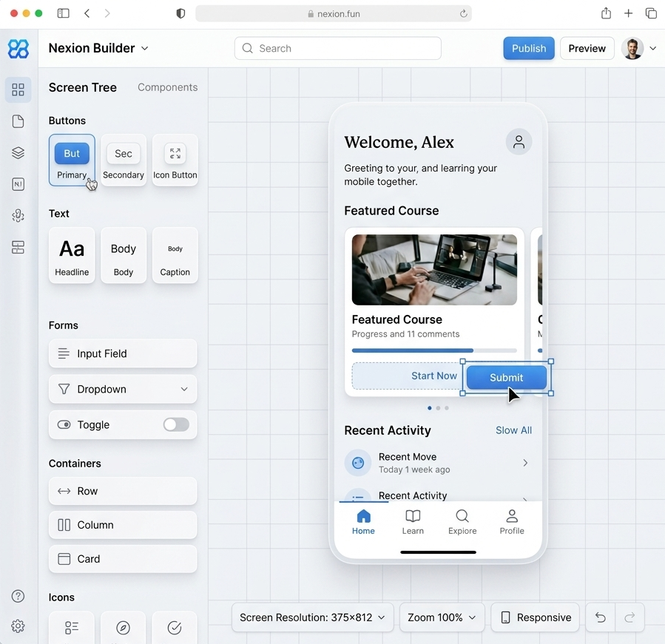The width and height of the screenshot is (665, 644).
Task: Click the profile avatar icon beside Welcome, Alex
Action: [x=519, y=142]
